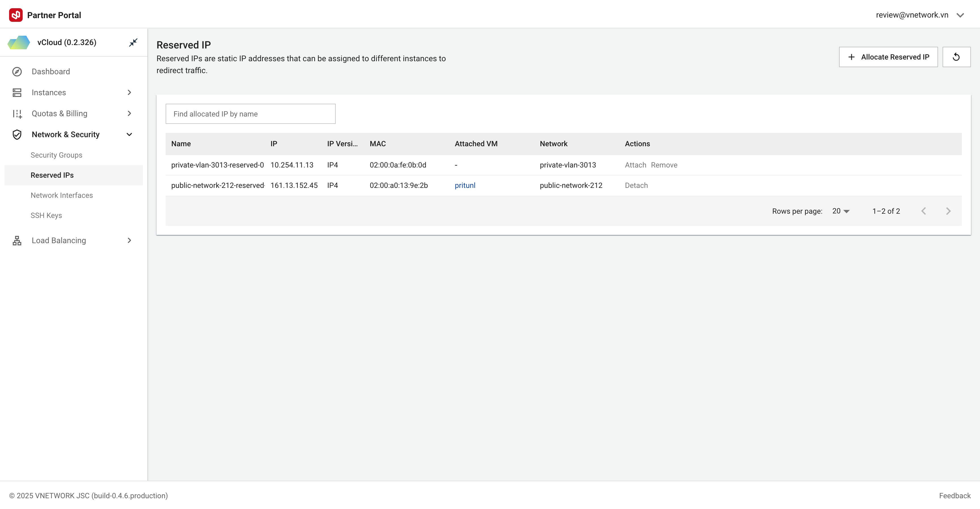Viewport: 980px width, 509px height.
Task: Click the Instances server icon
Action: pos(17,92)
